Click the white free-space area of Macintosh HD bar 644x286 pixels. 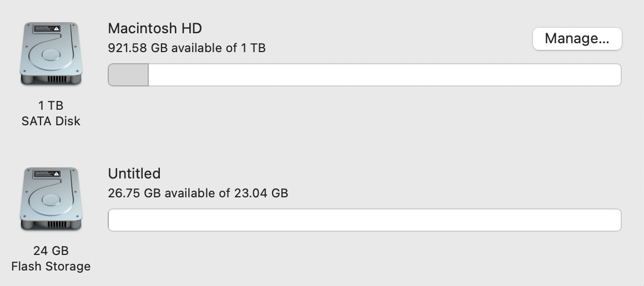pos(383,75)
